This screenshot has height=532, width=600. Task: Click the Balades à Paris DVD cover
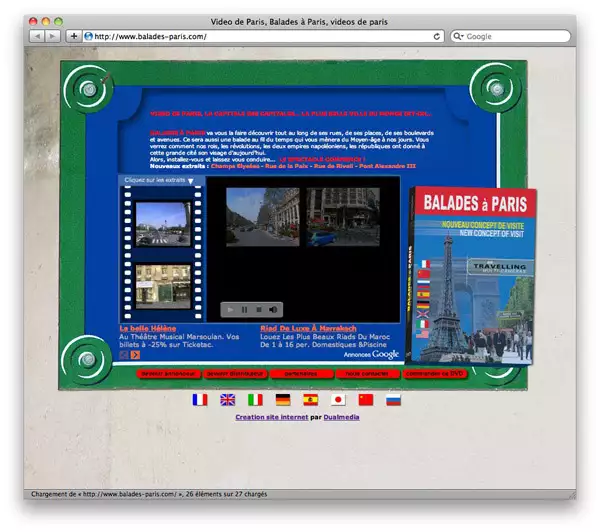point(471,276)
